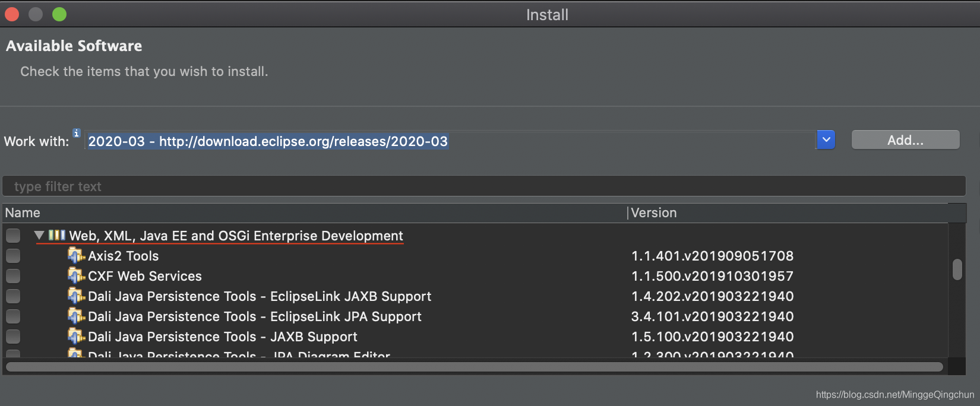Select Web, XML, Java EE and OSGi Enterprise Development
980x406 pixels.
click(475, 236)
